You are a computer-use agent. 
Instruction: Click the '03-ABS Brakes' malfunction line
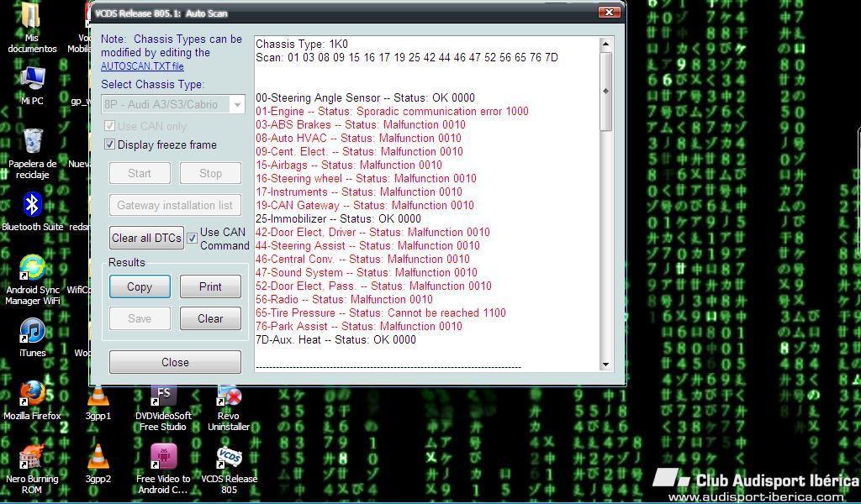click(360, 124)
